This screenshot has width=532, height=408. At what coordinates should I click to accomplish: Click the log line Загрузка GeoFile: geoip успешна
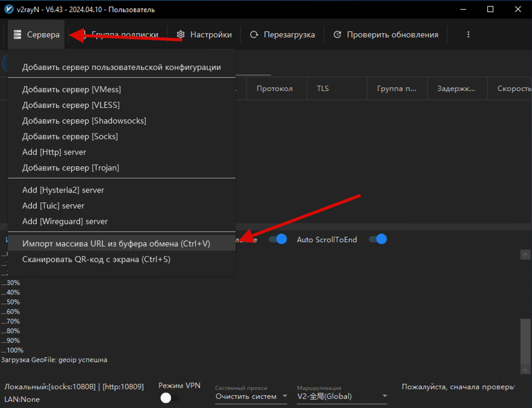(x=54, y=360)
